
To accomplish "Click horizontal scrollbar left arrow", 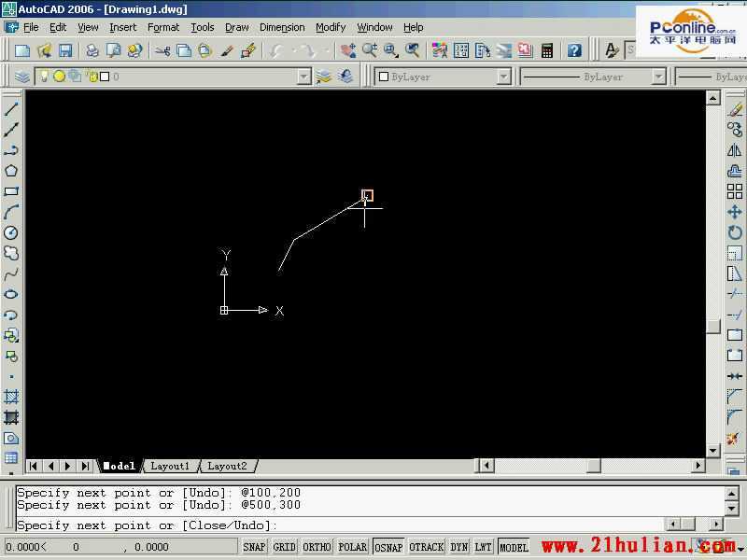I will pyautogui.click(x=486, y=465).
